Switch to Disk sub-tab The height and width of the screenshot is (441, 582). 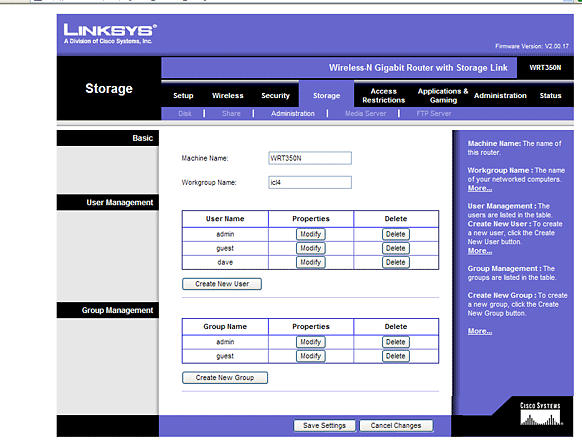point(185,114)
